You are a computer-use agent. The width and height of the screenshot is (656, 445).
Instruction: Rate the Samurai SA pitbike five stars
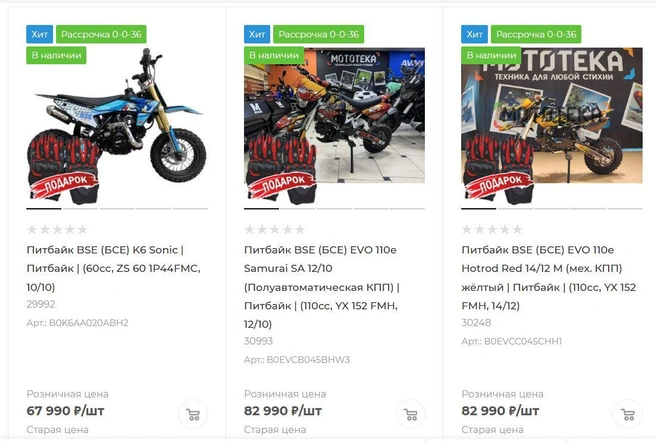(x=300, y=229)
